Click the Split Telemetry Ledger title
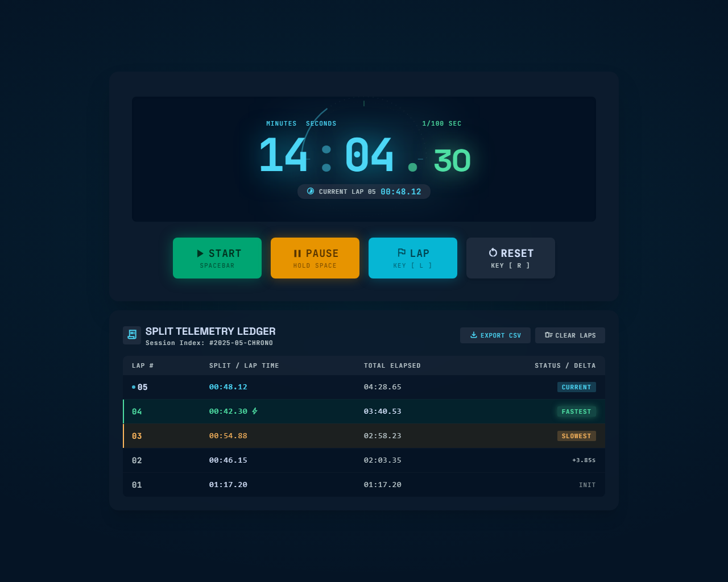Screen dimensions: 728x582 click(210, 331)
